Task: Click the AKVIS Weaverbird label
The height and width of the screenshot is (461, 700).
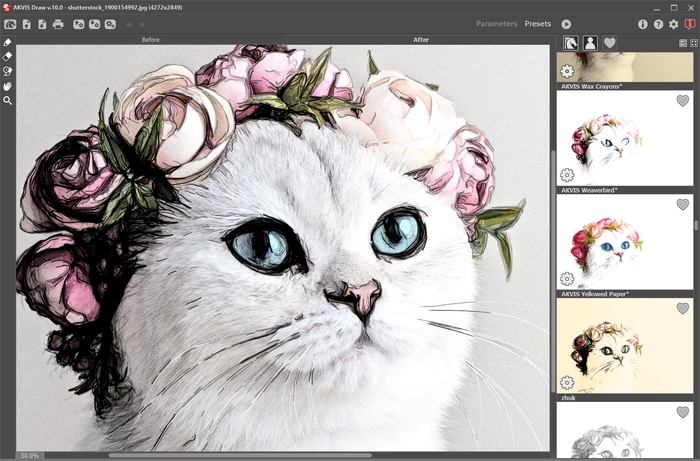Action: (x=589, y=190)
